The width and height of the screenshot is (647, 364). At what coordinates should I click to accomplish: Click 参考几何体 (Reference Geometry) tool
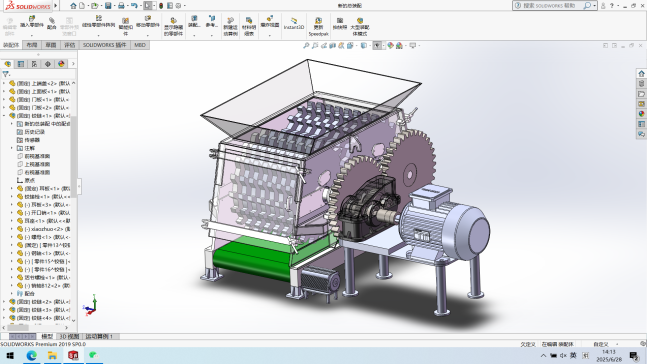212,21
